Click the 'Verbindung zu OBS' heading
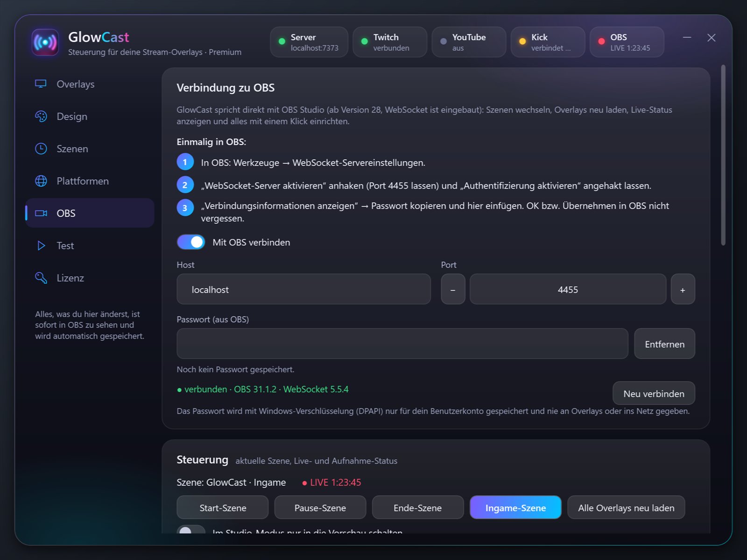 pyautogui.click(x=226, y=88)
